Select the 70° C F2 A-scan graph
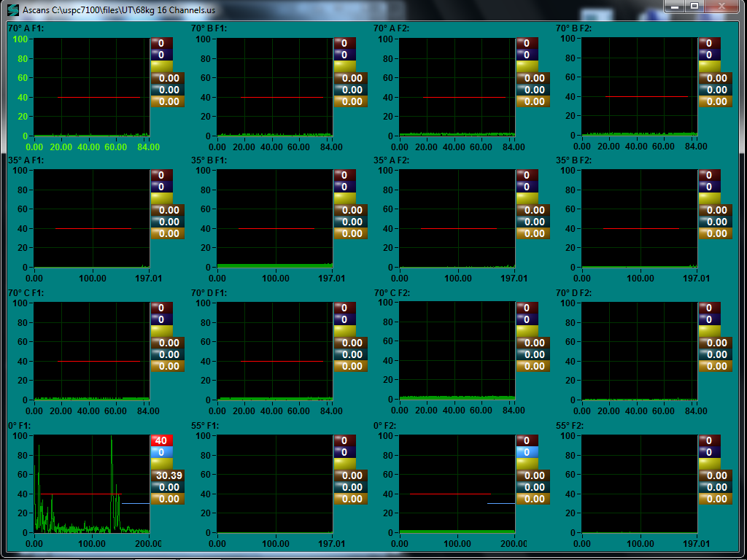The image size is (747, 560). 457,351
